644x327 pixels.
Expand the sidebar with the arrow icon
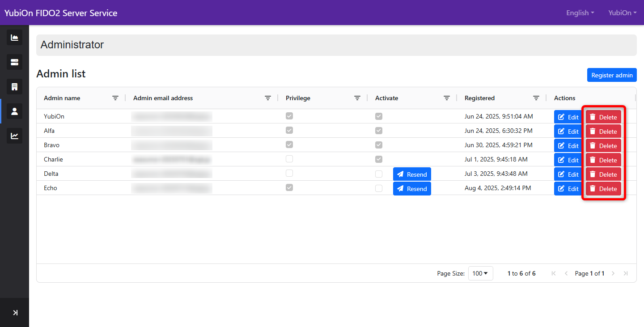15,313
